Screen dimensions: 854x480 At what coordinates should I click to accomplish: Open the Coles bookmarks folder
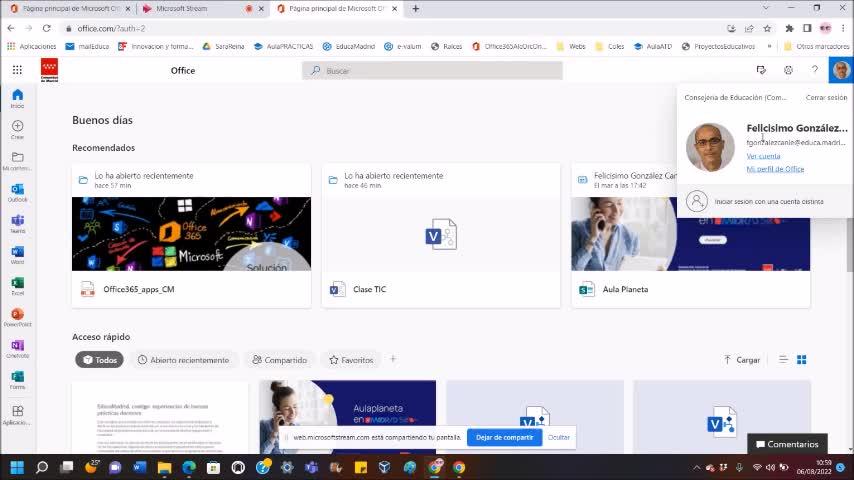pyautogui.click(x=609, y=46)
